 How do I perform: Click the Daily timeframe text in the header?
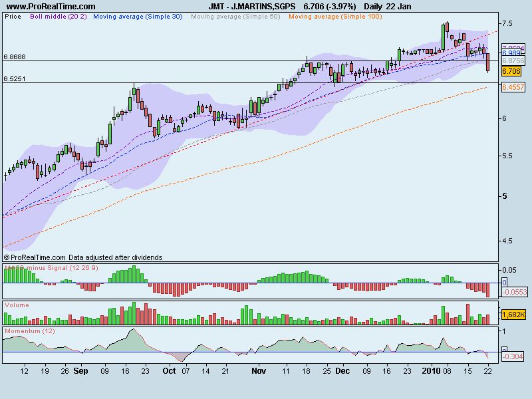pyautogui.click(x=372, y=7)
